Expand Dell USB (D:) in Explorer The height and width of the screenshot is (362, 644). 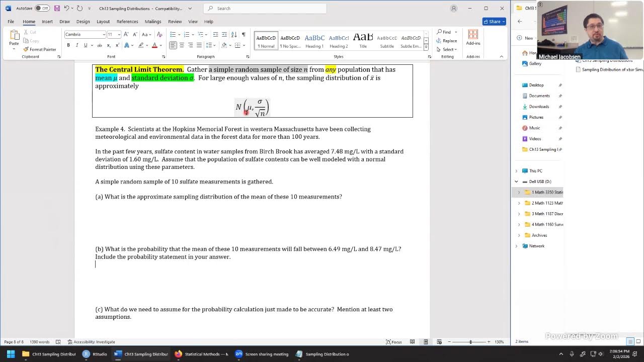click(516, 182)
